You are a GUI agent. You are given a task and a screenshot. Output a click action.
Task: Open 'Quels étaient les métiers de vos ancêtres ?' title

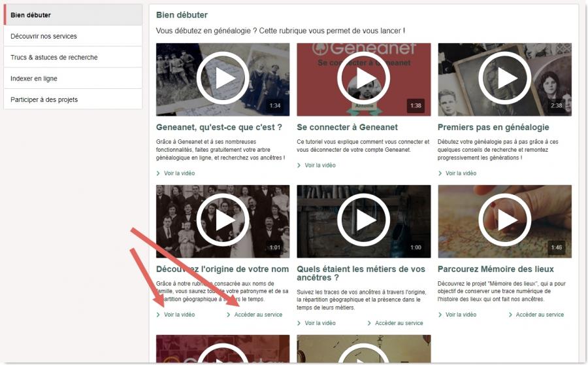361,273
